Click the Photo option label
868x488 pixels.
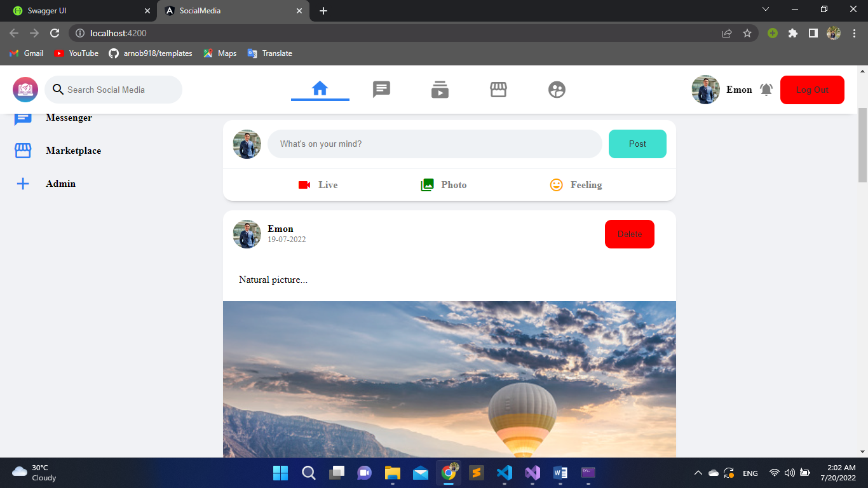pyautogui.click(x=454, y=185)
